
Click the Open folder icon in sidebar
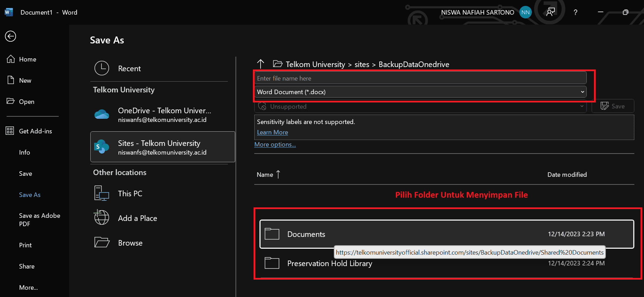11,101
